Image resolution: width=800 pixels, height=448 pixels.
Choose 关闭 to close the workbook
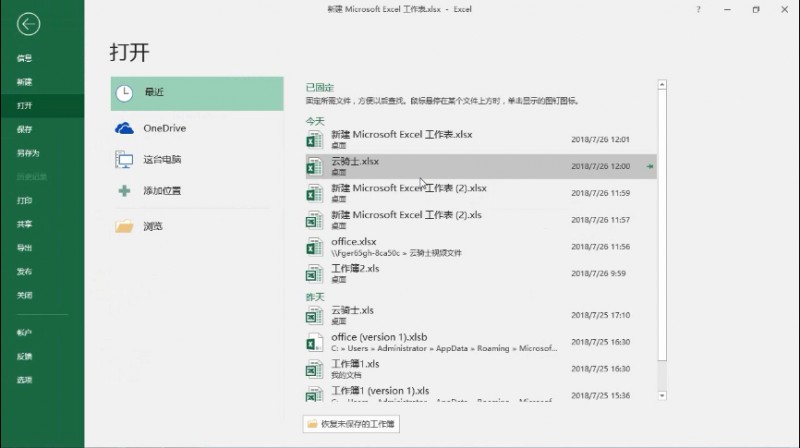pyautogui.click(x=24, y=295)
